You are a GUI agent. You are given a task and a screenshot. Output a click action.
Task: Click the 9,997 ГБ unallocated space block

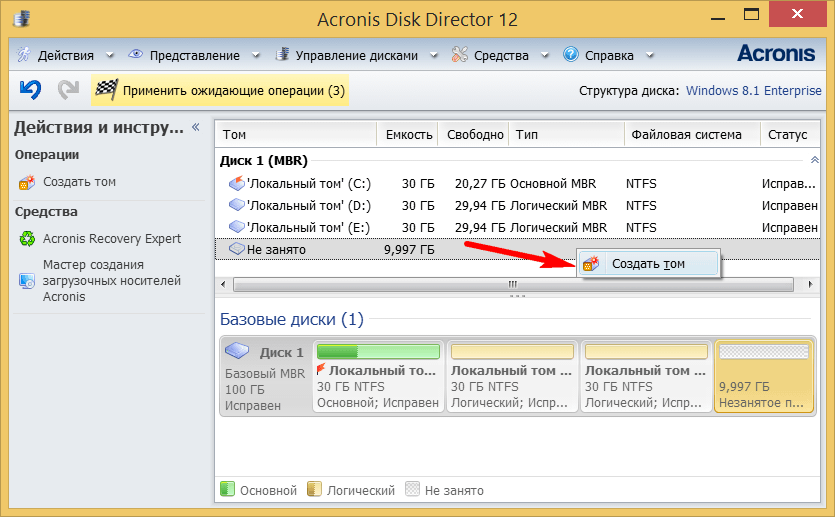click(x=762, y=377)
